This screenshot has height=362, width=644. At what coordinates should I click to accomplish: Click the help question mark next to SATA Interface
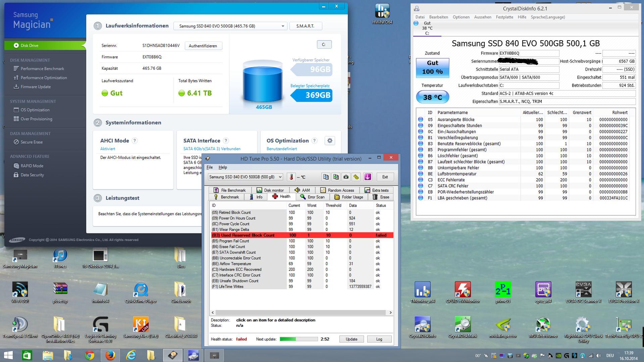click(226, 141)
